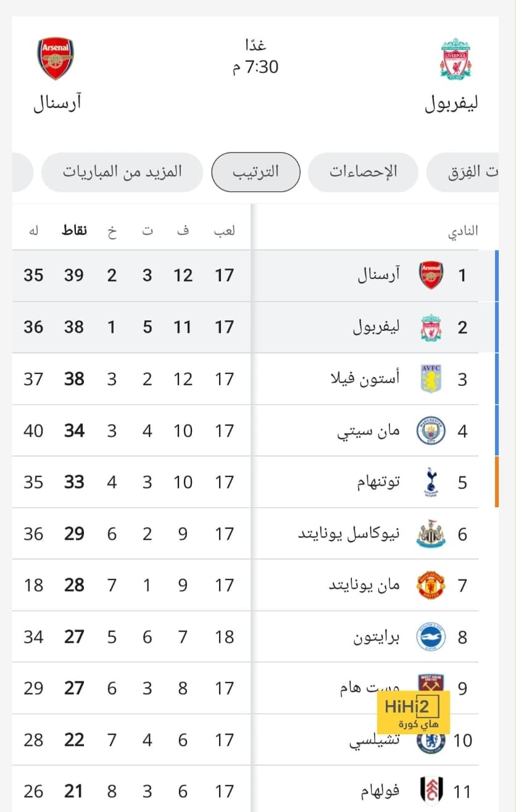Click the لعب played column header
The height and width of the screenshot is (812, 516).
coord(225,231)
